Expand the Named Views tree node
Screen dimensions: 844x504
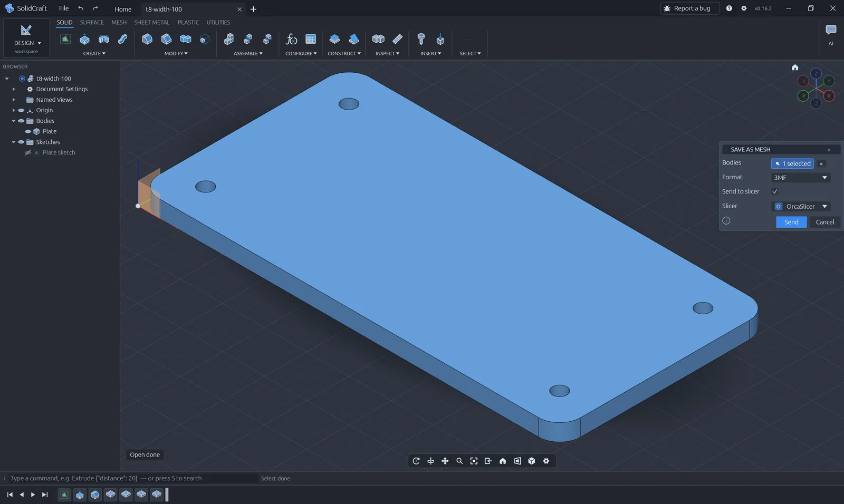14,100
